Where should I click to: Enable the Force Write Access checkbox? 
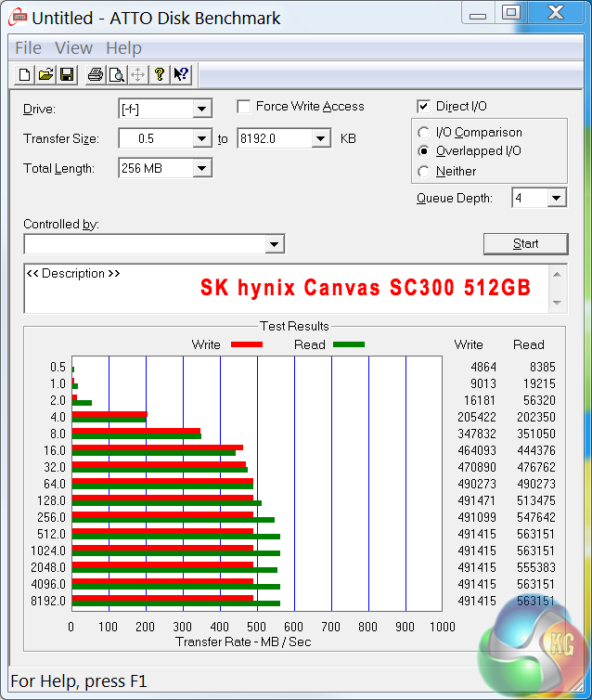[x=244, y=107]
